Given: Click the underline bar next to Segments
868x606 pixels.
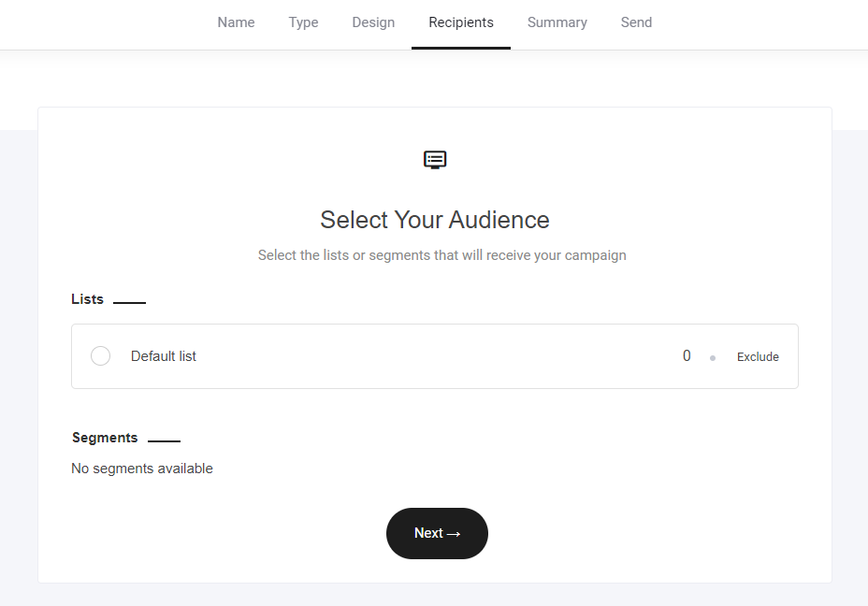Looking at the screenshot, I should (x=164, y=440).
